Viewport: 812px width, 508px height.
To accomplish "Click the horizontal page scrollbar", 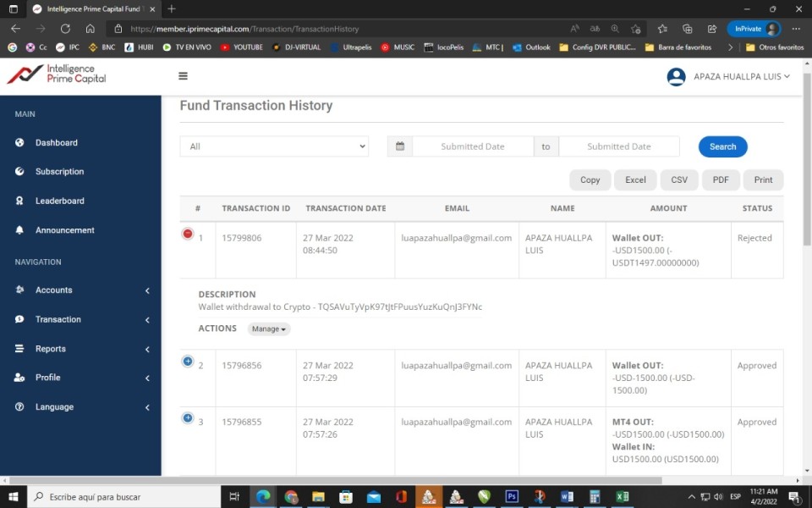I will [336, 481].
